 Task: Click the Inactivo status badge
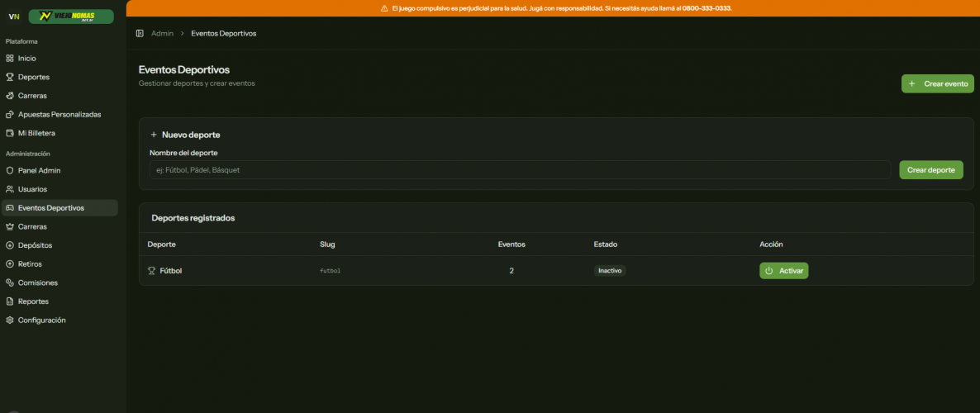(x=610, y=271)
